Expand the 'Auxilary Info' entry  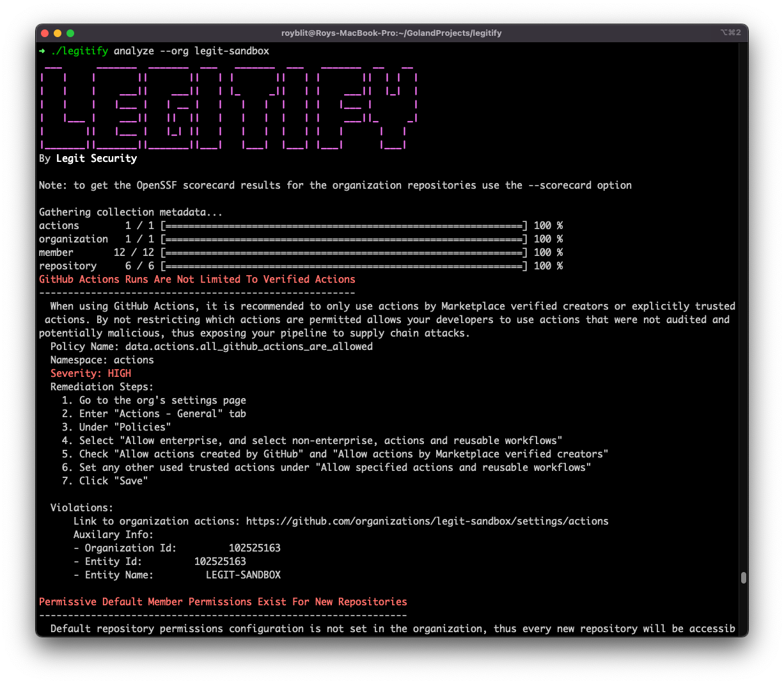[113, 534]
